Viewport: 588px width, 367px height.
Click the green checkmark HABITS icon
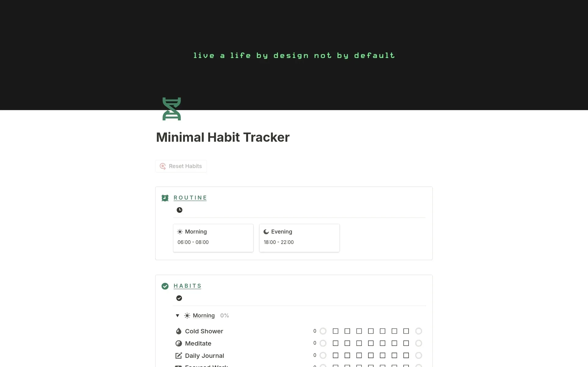point(165,286)
